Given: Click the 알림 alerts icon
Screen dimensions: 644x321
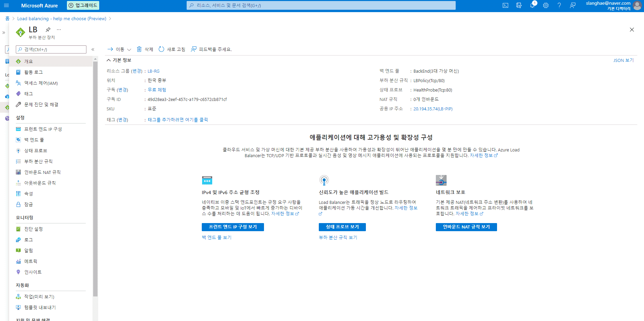Looking at the screenshot, I should click(18, 250).
